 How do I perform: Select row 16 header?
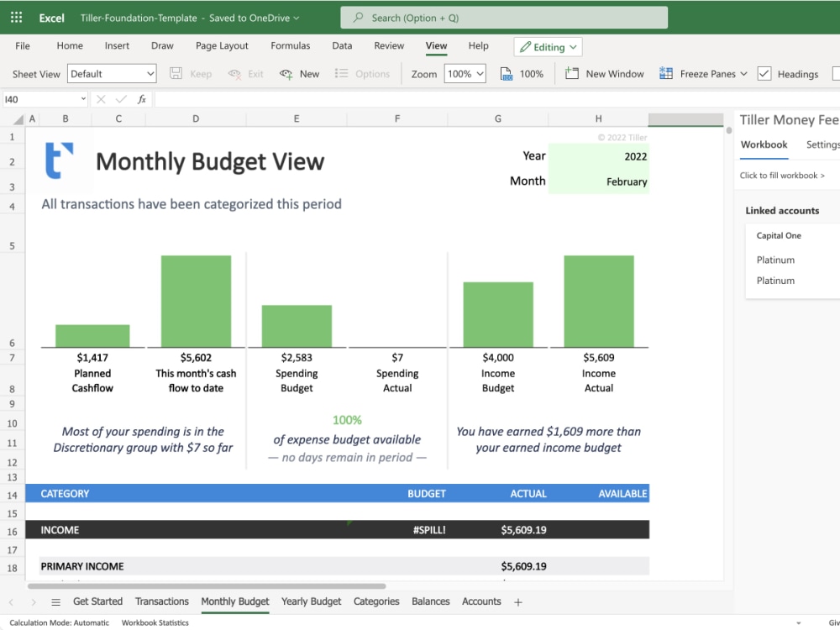13,532
